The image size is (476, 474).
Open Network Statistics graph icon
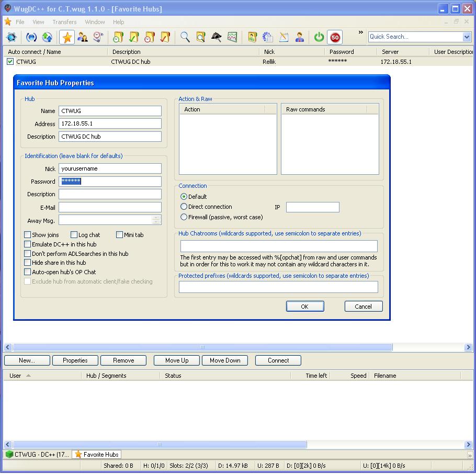(x=232, y=37)
